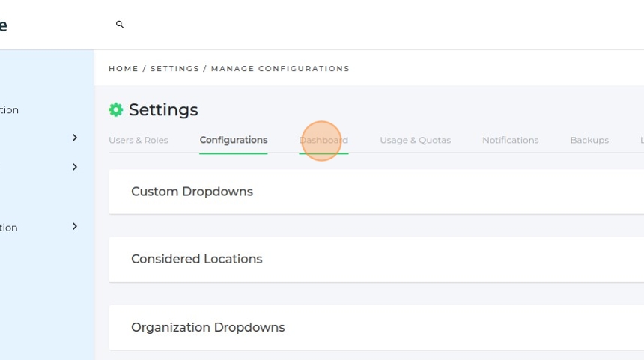
Task: Go to the Notifications tab
Action: (x=510, y=141)
